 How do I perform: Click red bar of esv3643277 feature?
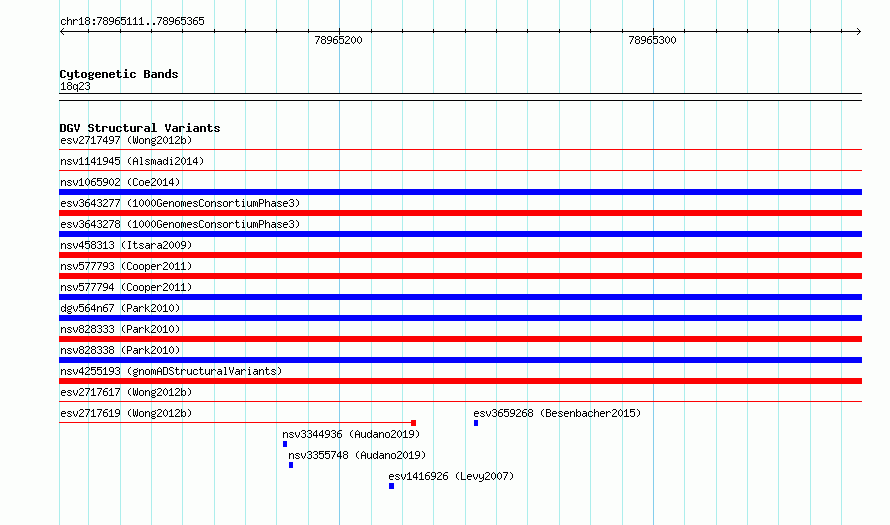[x=460, y=213]
